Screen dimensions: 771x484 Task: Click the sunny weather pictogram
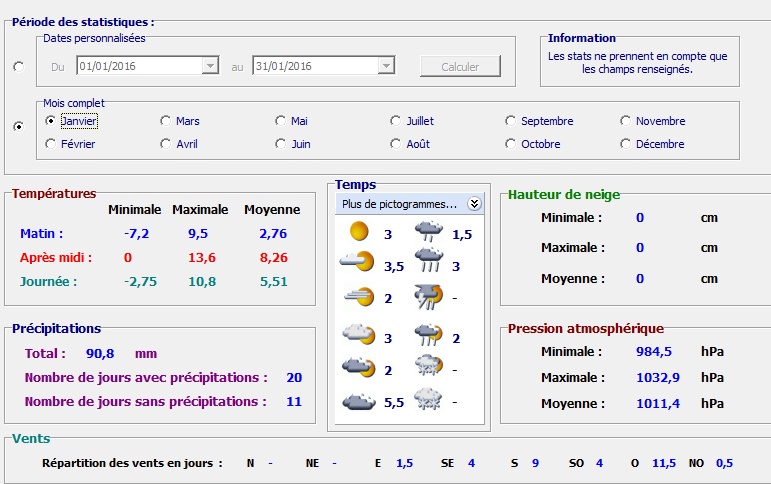(x=359, y=231)
